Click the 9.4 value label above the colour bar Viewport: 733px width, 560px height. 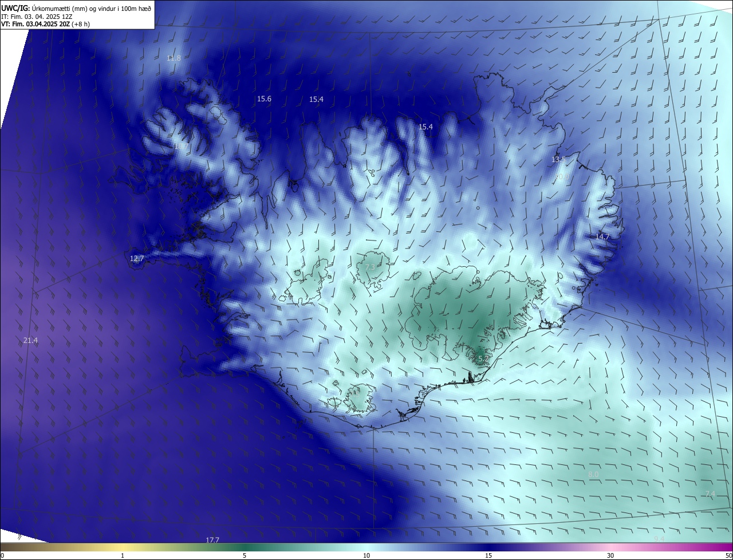[x=659, y=539]
